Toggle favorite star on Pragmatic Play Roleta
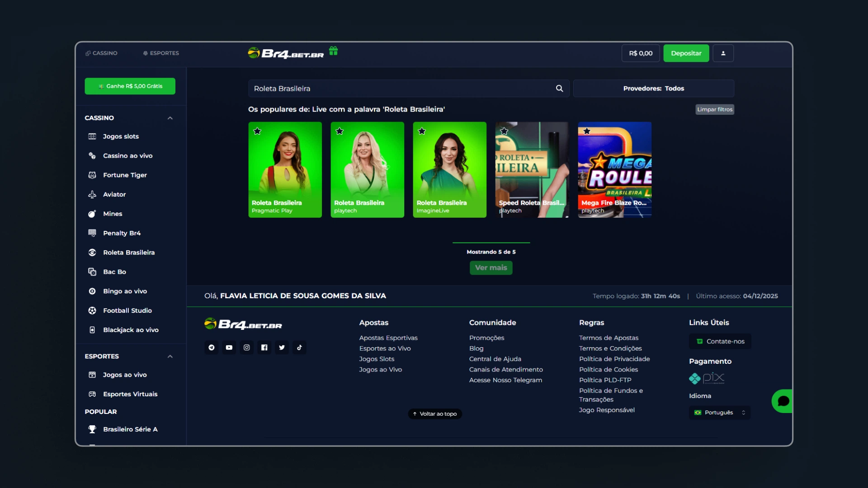Screen dimensions: 868x488 pyautogui.click(x=257, y=131)
